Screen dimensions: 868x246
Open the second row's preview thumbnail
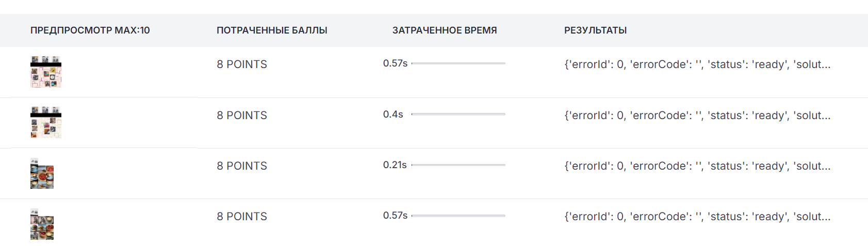46,122
